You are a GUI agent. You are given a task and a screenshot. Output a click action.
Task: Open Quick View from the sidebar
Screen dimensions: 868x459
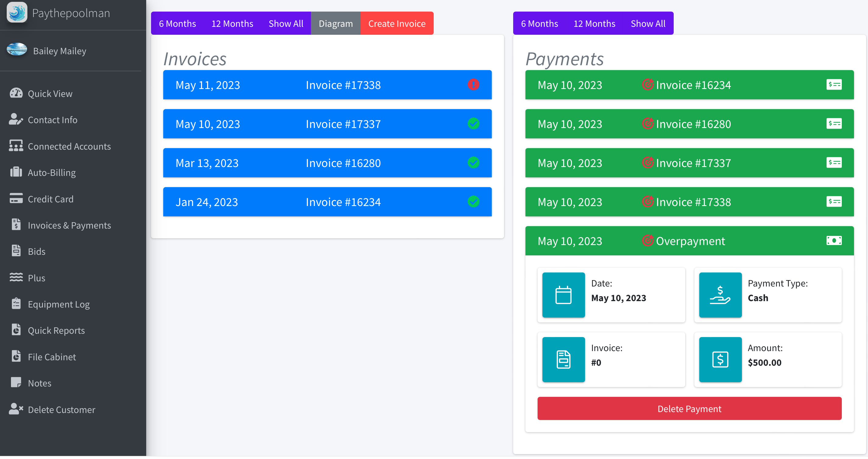[50, 94]
